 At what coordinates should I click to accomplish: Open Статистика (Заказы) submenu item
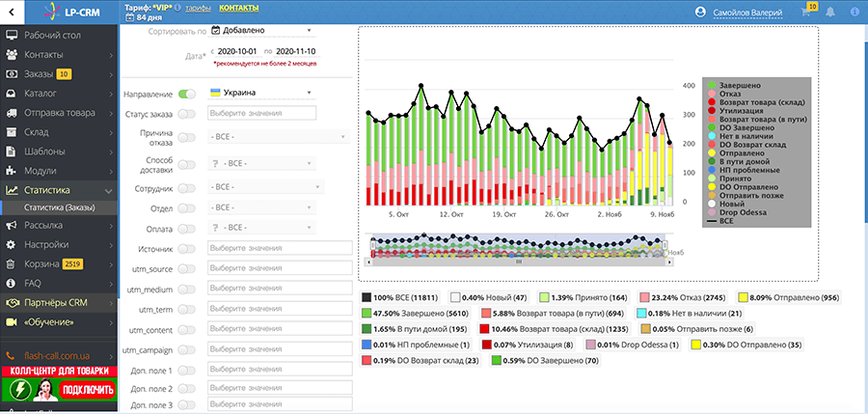tap(59, 207)
